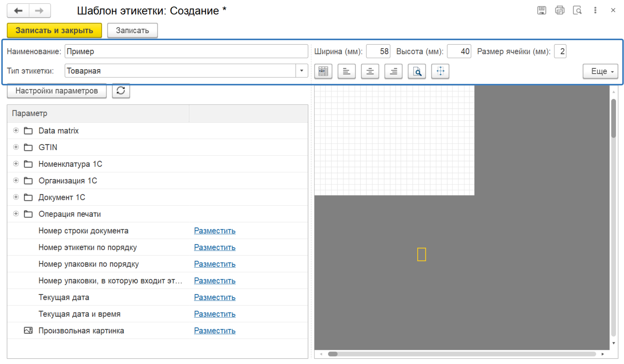The width and height of the screenshot is (624, 364).
Task: Close the Шаблон этикетки window
Action: (613, 10)
